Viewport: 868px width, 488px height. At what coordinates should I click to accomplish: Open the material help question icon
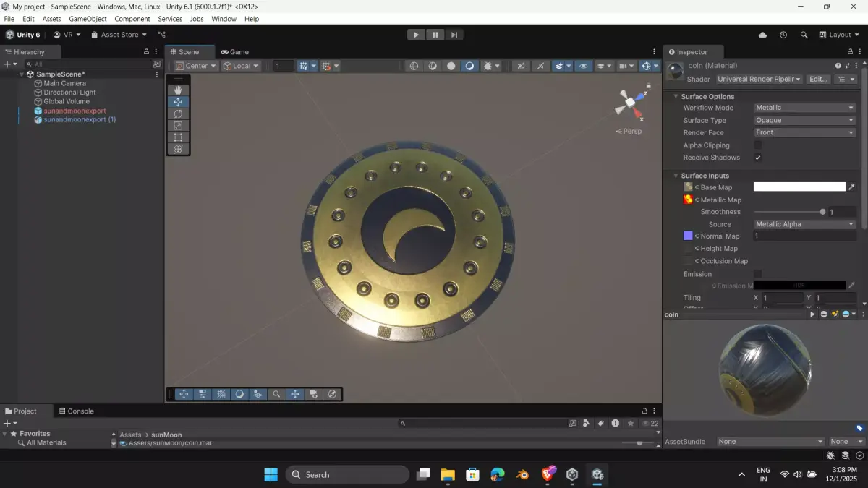pos(838,66)
